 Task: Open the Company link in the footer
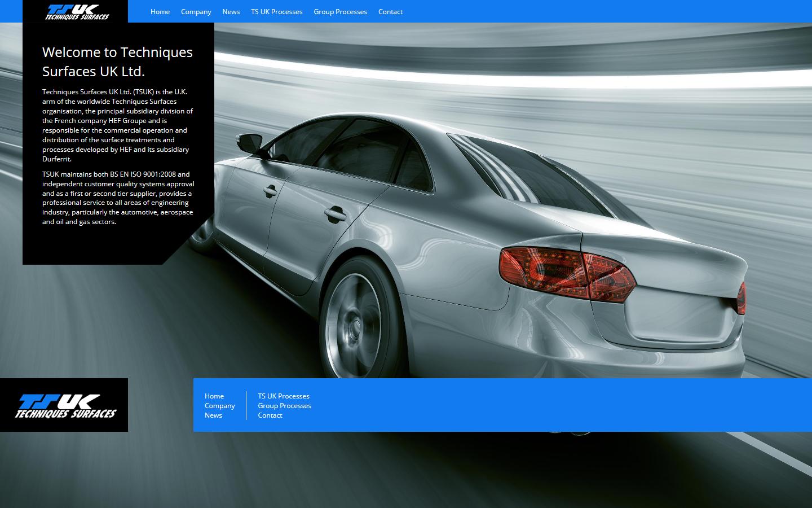pyautogui.click(x=220, y=405)
